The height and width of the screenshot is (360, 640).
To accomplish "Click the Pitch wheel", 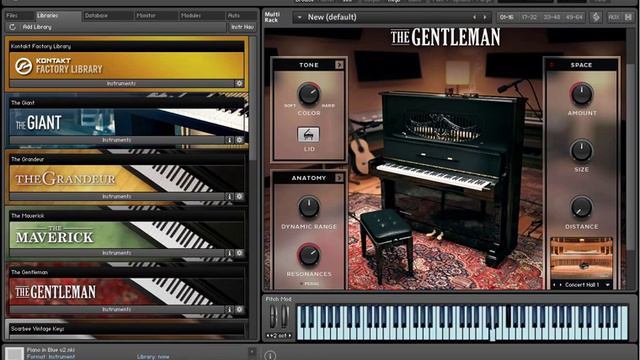I will tap(273, 317).
